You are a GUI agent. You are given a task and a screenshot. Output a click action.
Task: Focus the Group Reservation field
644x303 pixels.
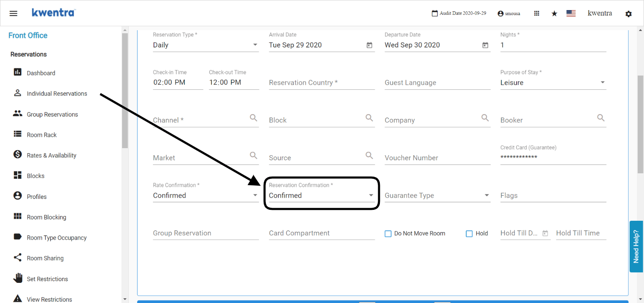[206, 233]
